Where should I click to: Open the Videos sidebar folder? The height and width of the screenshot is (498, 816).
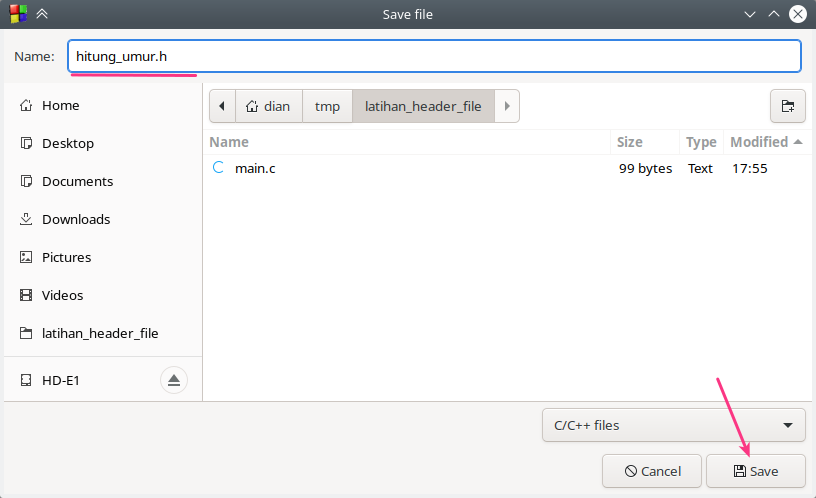pos(62,296)
